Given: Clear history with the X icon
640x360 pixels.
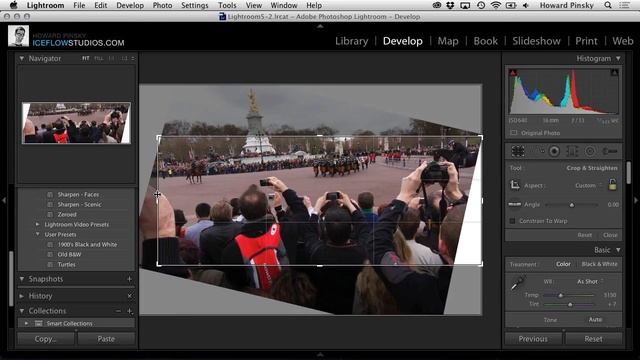Looking at the screenshot, I should coord(129,296).
